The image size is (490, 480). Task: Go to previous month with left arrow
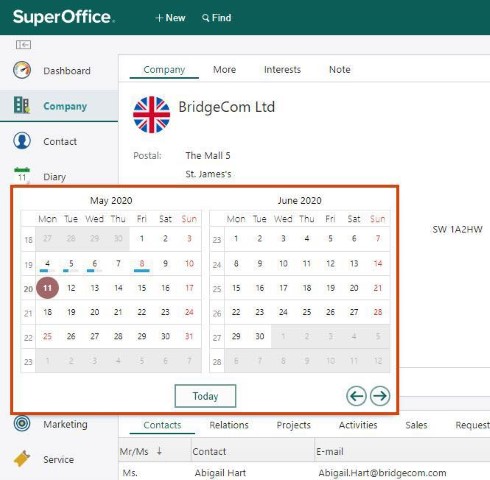pos(356,396)
